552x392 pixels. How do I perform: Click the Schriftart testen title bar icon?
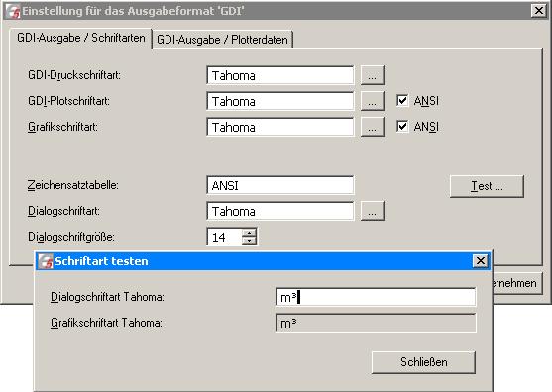pos(46,261)
